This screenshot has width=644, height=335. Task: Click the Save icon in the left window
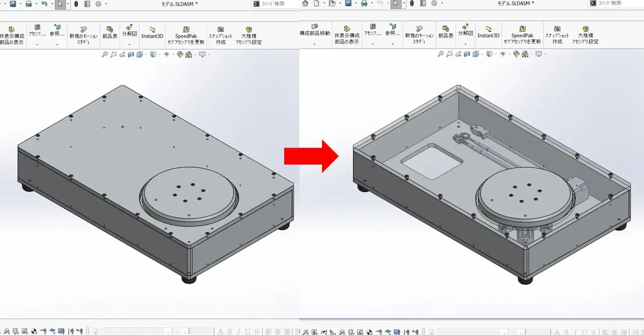pos(13,3)
